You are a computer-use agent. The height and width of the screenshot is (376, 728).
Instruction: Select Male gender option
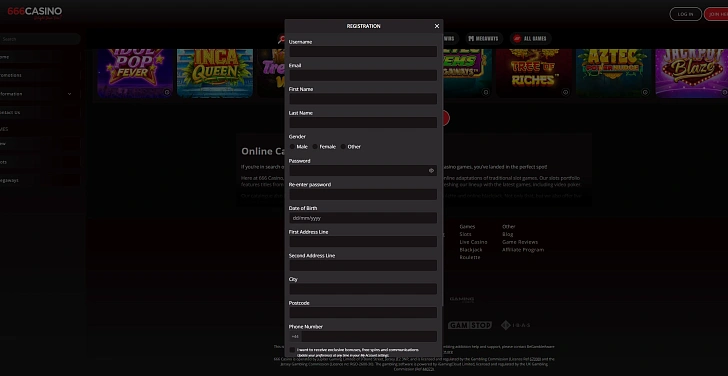(x=292, y=147)
